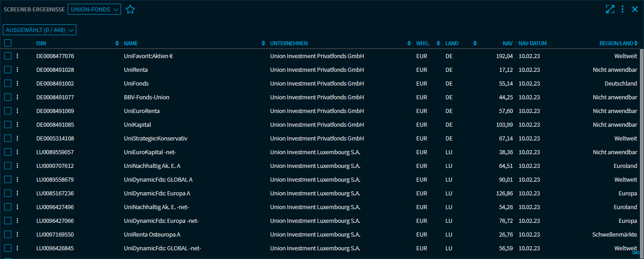Expand the panel to full screen
Viewport: 644px width, 259px height.
(x=610, y=9)
